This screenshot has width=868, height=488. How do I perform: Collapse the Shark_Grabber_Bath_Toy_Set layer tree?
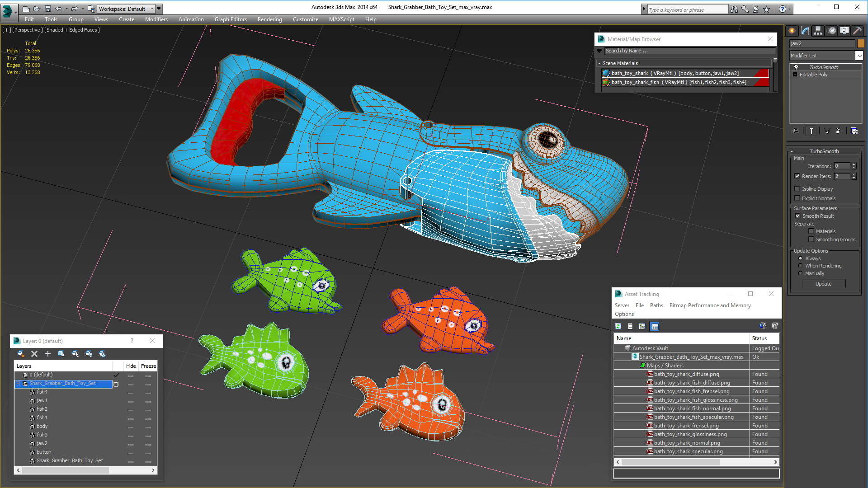[19, 384]
